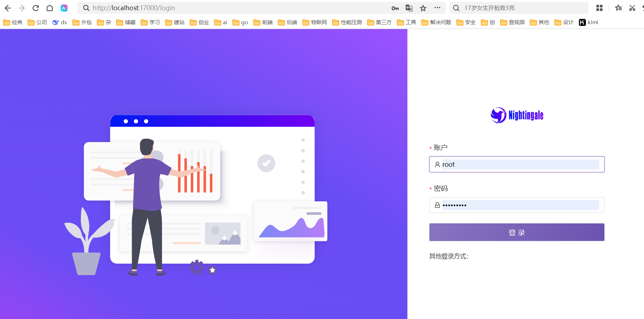Open the three-dot more options menu
The image size is (644, 319).
(437, 8)
